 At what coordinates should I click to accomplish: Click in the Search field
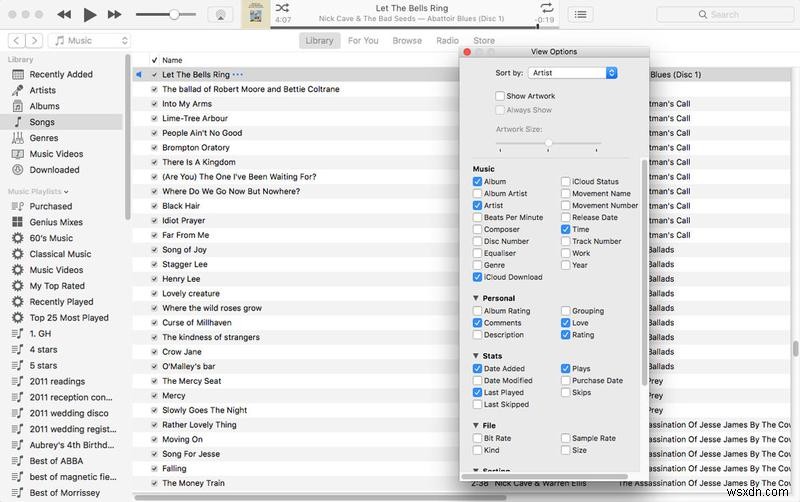pyautogui.click(x=724, y=14)
